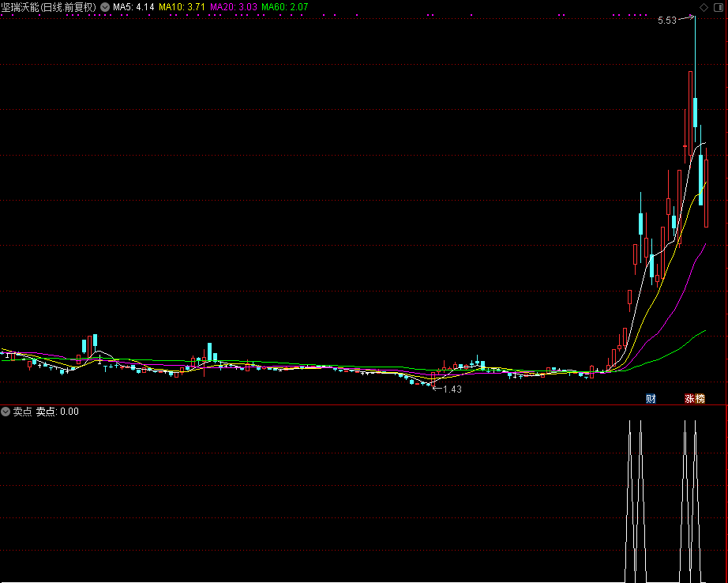Click the 坚瑞沃能(日线.前复权) title text
This screenshot has height=583, width=728.
tap(49, 7)
